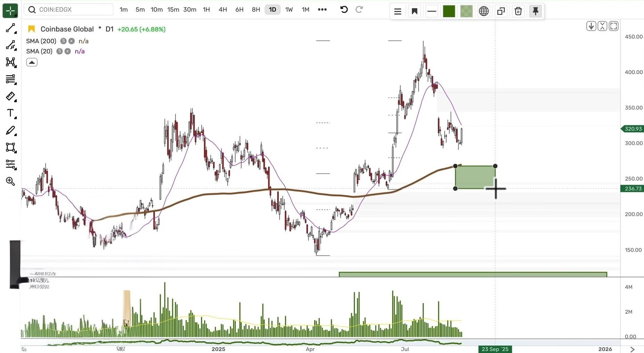Click the undo arrow
644x353 pixels.
[x=344, y=9]
